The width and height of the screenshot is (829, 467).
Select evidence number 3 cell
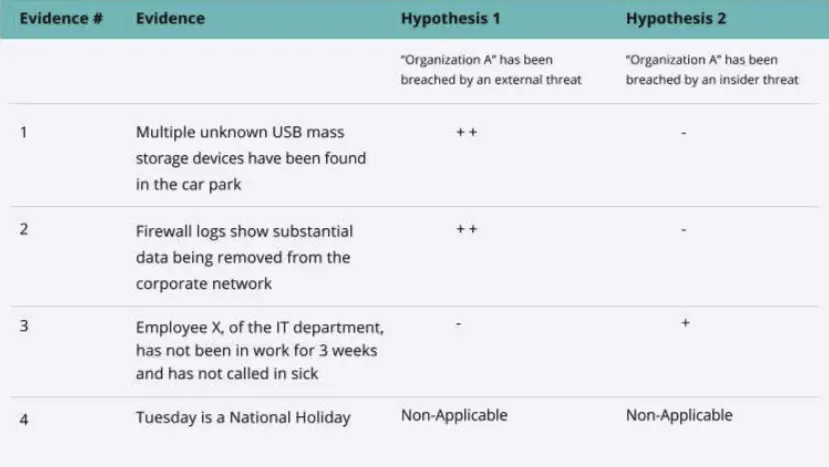(x=24, y=326)
